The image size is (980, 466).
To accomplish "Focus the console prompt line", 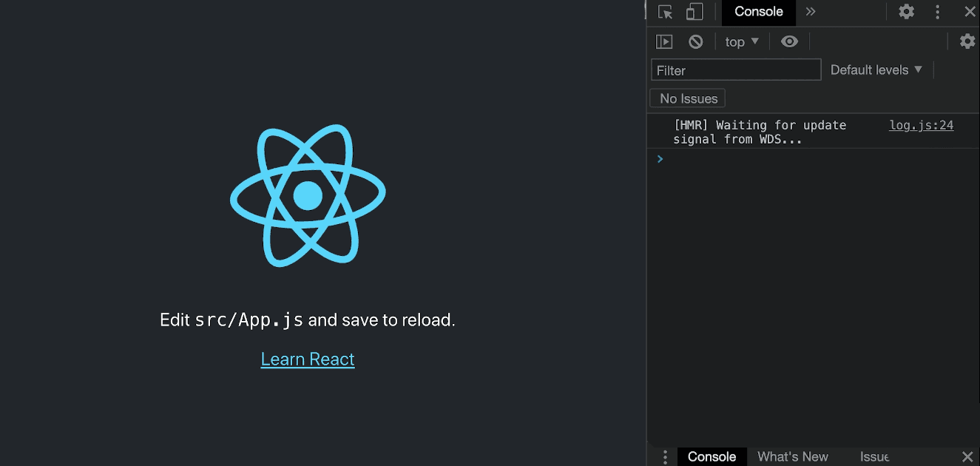I will tap(814, 159).
